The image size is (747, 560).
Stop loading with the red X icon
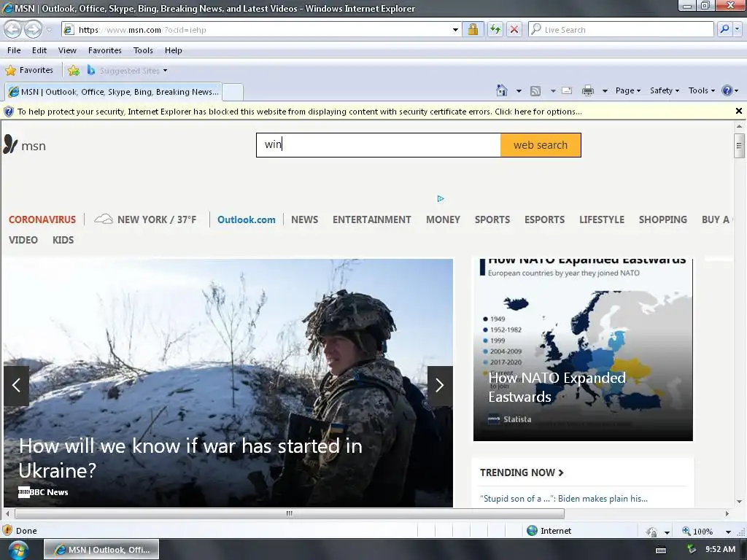tap(514, 29)
